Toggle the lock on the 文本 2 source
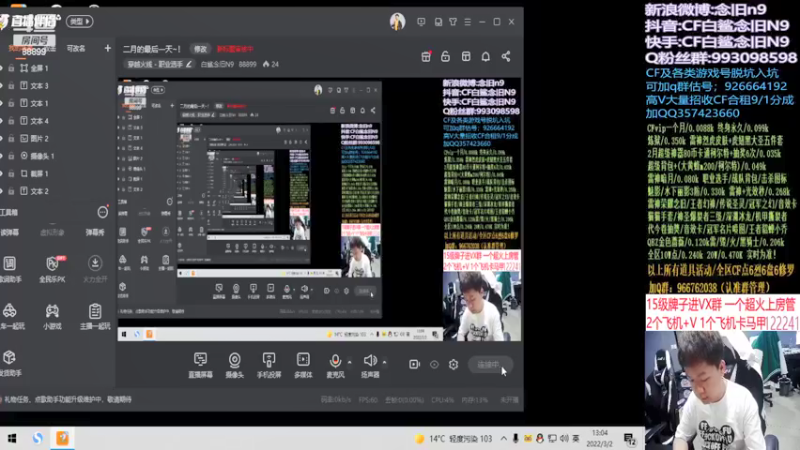 11,191
